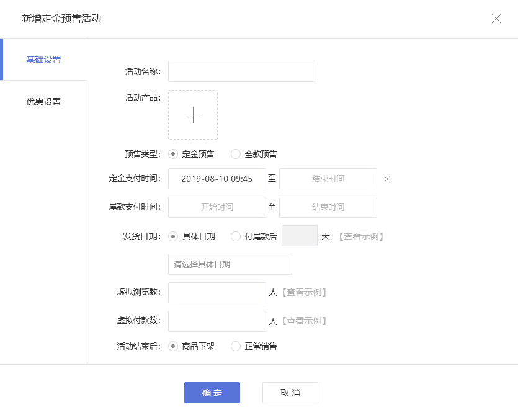Clear the deposit payment time range
Screen dimensions: 518x420
pyautogui.click(x=387, y=179)
